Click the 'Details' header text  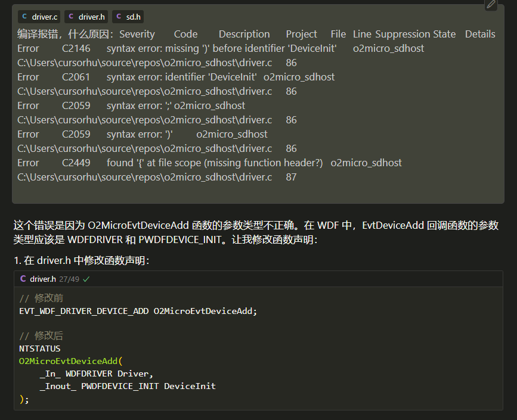click(x=480, y=35)
